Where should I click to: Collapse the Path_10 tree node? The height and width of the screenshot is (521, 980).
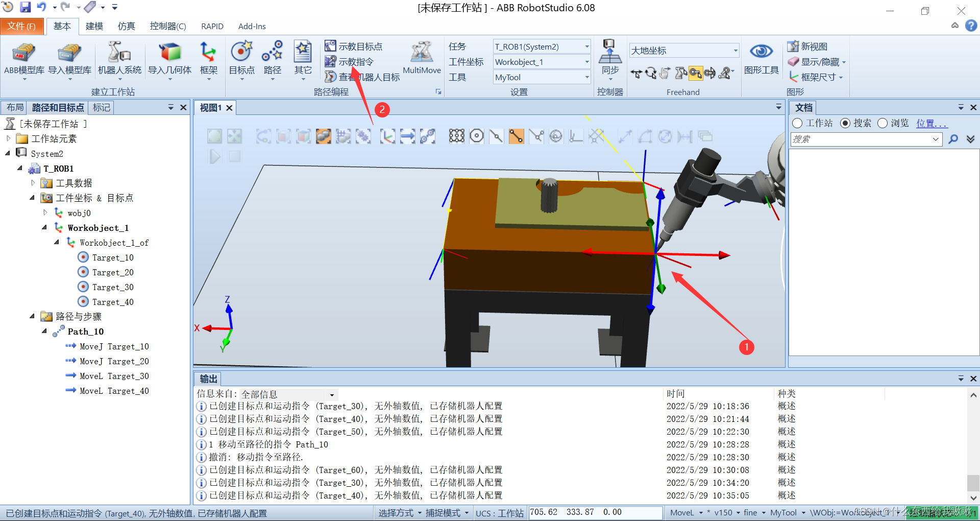click(44, 331)
